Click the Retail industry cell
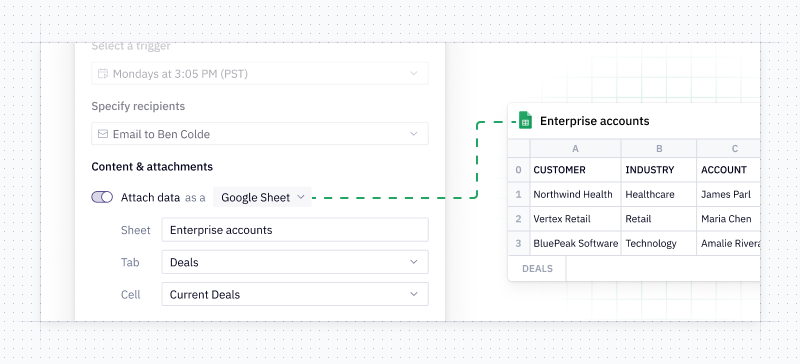The height and width of the screenshot is (364, 800). (659, 219)
